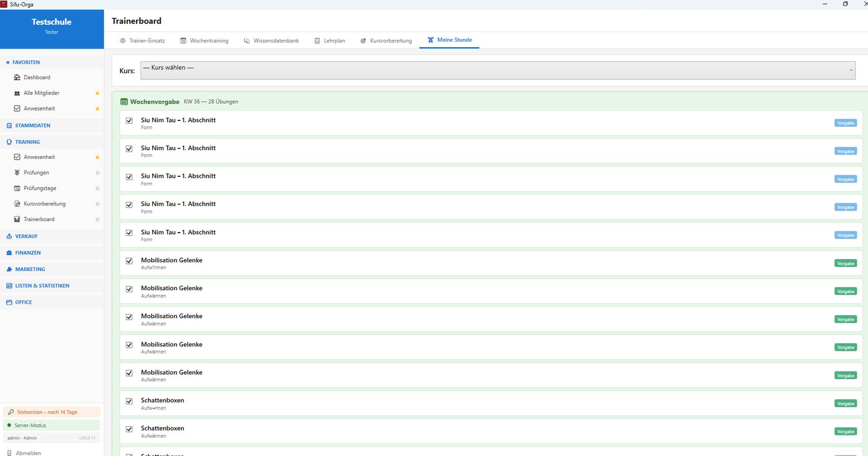Toggle favorite star for sidebar Trainerboard
Image resolution: width=868 pixels, height=456 pixels.
pyautogui.click(x=97, y=220)
